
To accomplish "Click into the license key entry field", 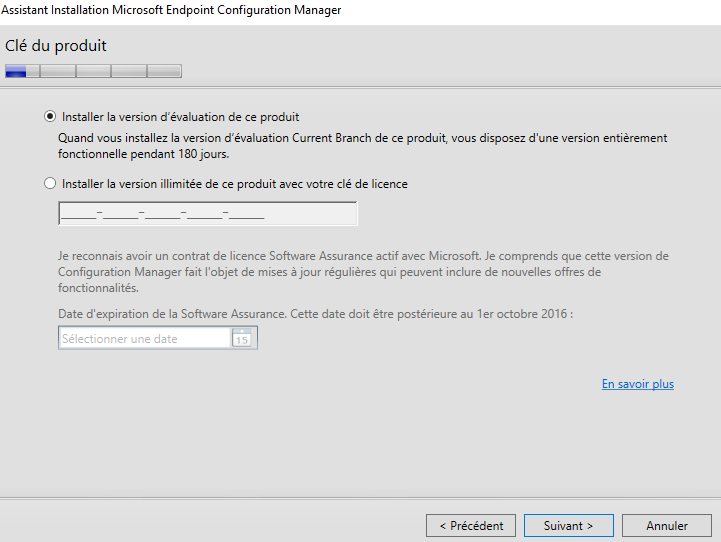I will (208, 214).
